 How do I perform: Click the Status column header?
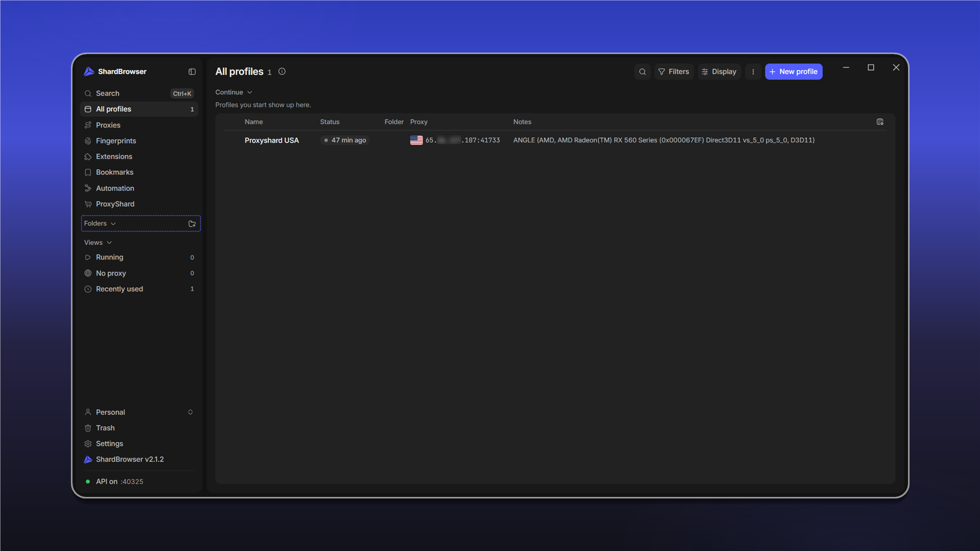point(330,122)
